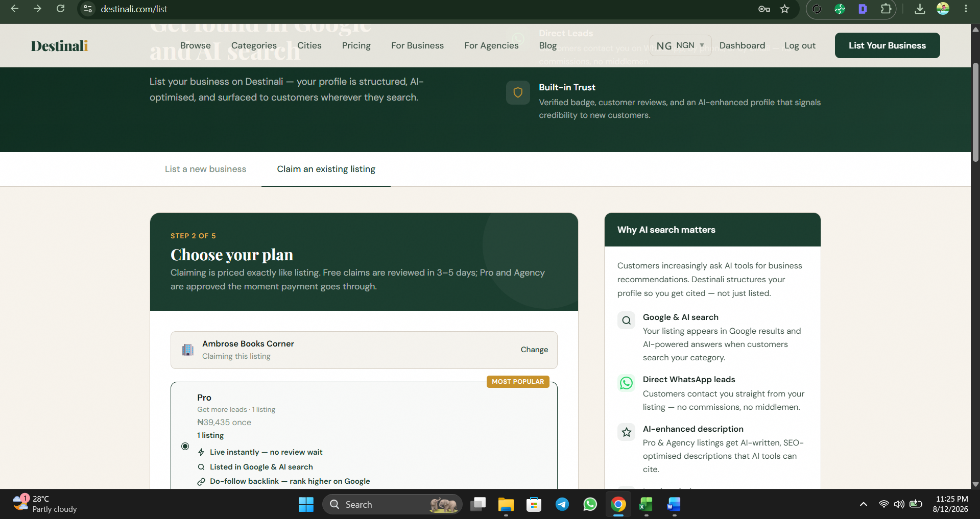The width and height of the screenshot is (980, 519).
Task: Open the Categories nav item
Action: point(254,45)
